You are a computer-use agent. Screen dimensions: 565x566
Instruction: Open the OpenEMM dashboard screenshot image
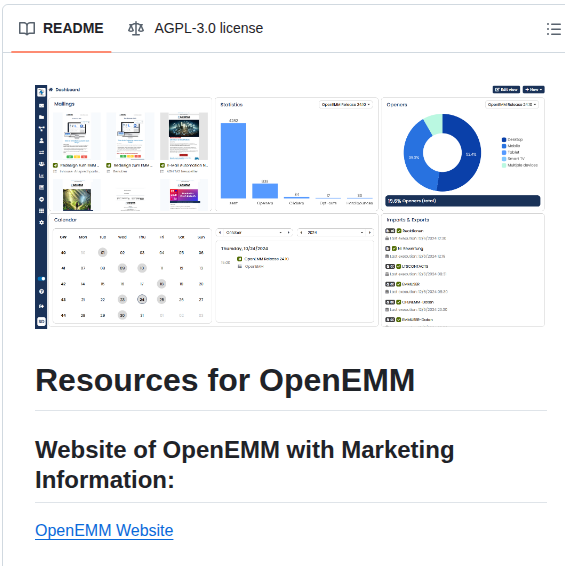click(290, 207)
